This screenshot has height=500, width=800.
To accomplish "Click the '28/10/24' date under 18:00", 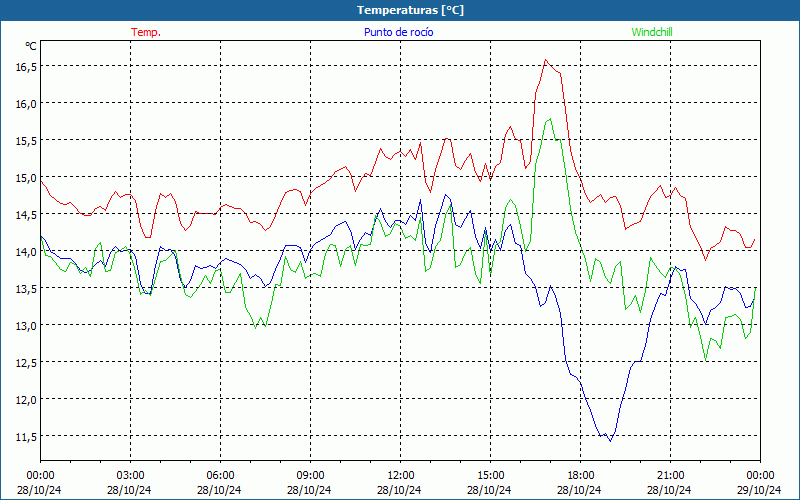I will (579, 490).
